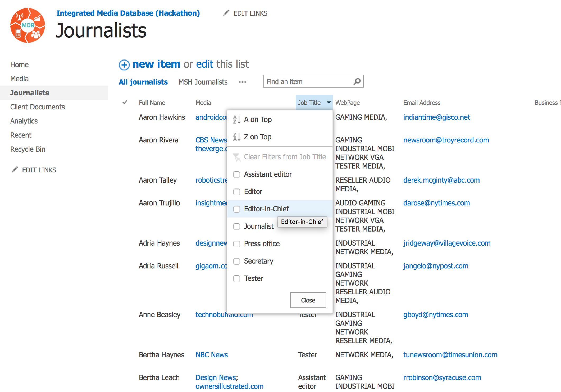The image size is (561, 392).
Task: Click the Z on Top sort icon
Action: pos(236,137)
